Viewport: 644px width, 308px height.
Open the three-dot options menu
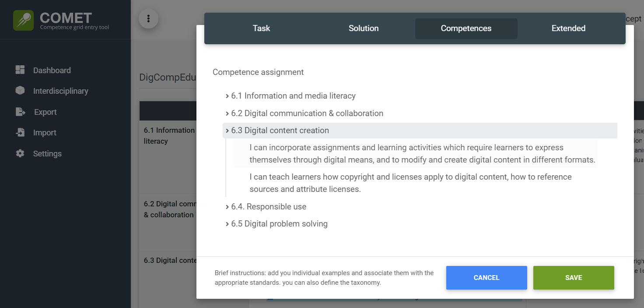click(148, 18)
